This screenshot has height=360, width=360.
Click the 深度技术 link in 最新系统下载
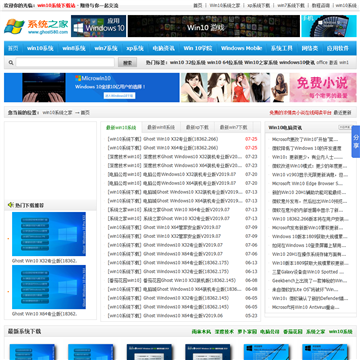(x=224, y=332)
